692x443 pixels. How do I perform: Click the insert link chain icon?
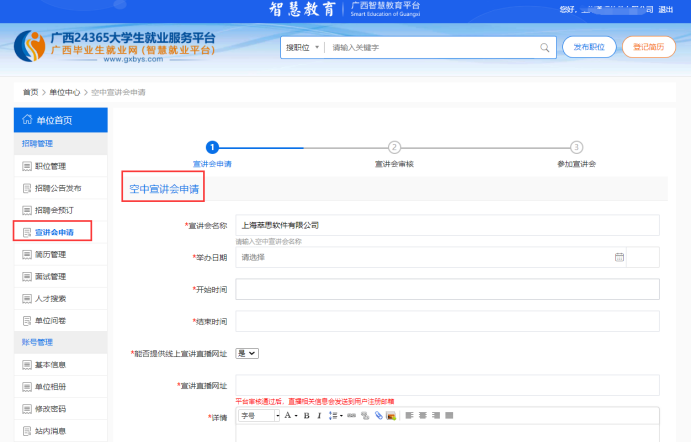click(x=351, y=416)
